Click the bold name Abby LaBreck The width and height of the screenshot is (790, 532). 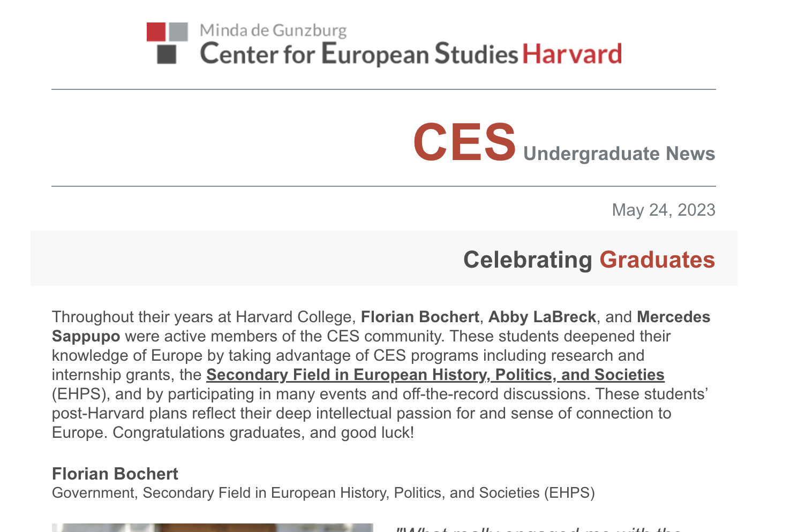(542, 317)
